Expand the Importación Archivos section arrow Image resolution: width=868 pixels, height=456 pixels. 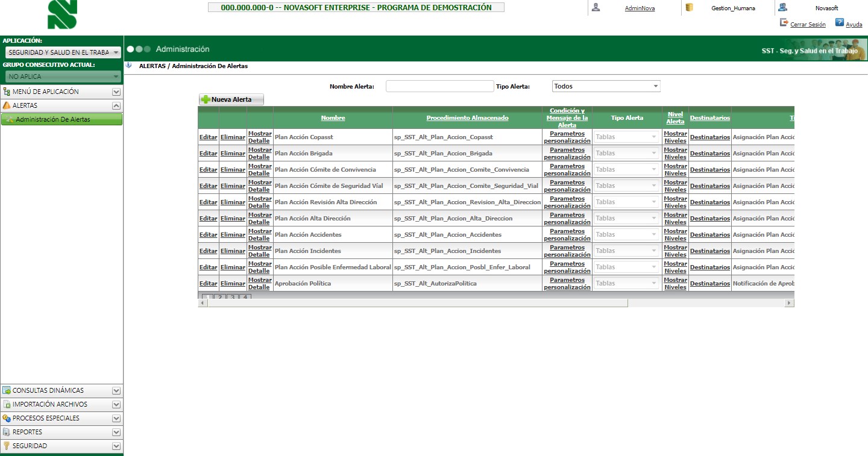(x=116, y=405)
